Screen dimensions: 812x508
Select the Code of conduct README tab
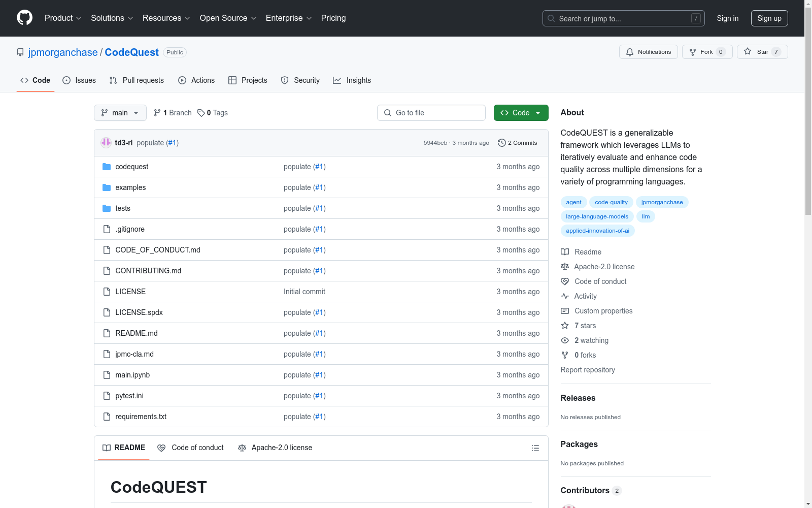click(190, 448)
